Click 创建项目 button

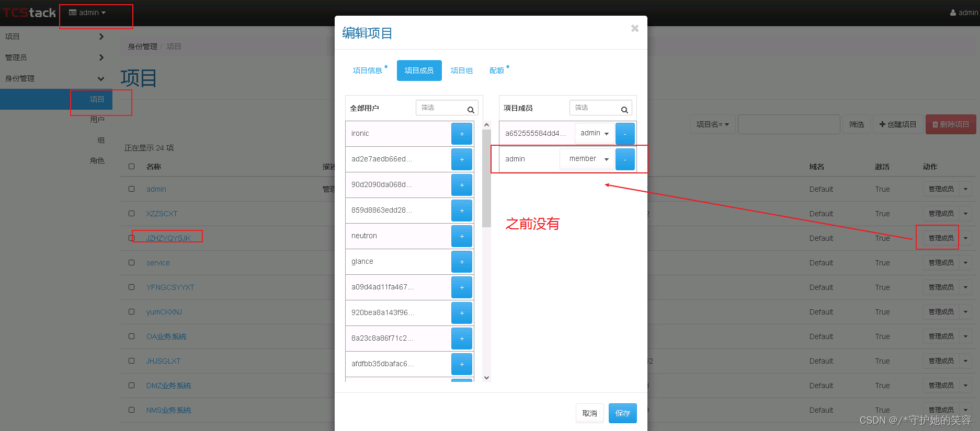897,124
